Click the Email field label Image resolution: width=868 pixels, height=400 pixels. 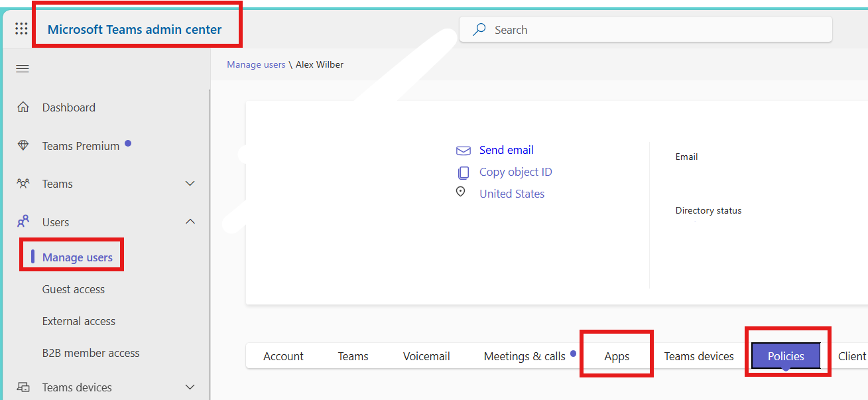[686, 157]
